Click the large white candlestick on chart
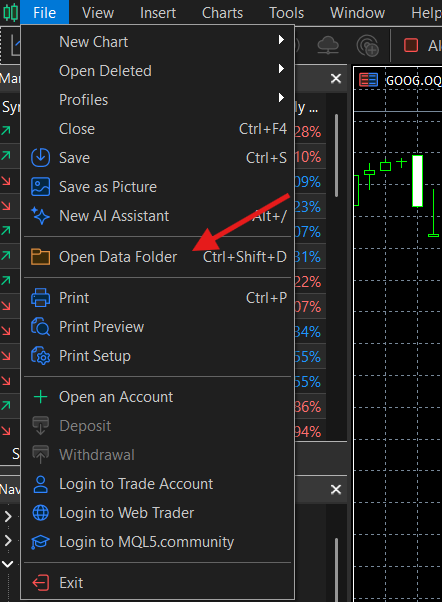The height and width of the screenshot is (602, 442). click(417, 181)
